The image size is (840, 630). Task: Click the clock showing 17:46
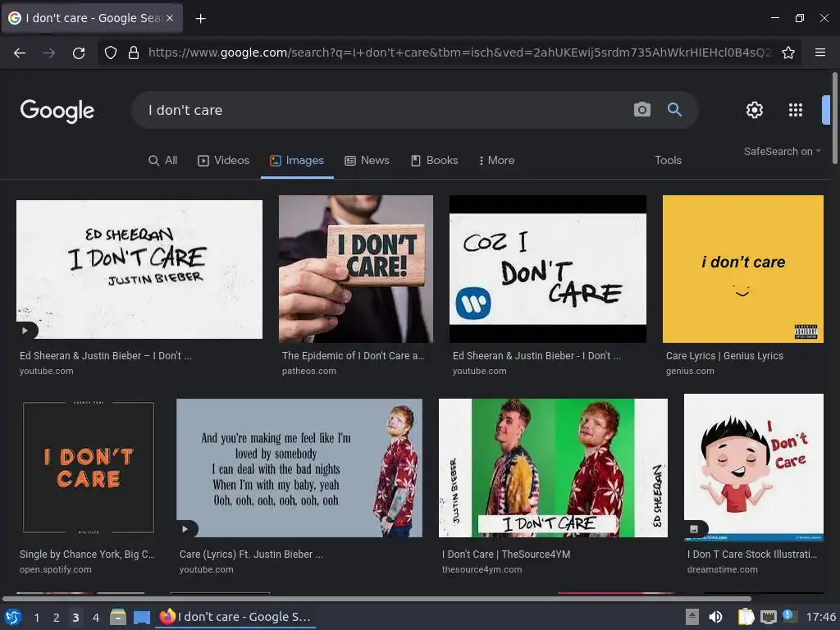coord(820,617)
